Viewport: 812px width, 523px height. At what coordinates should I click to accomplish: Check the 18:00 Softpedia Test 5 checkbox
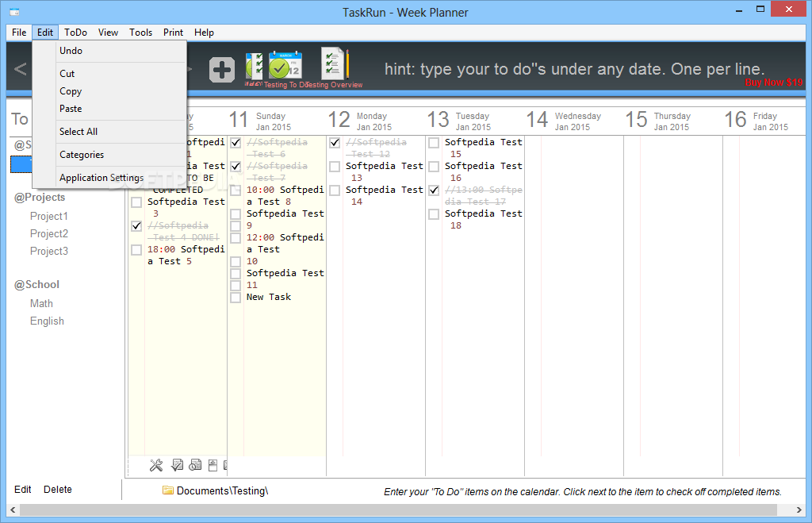tap(136, 250)
